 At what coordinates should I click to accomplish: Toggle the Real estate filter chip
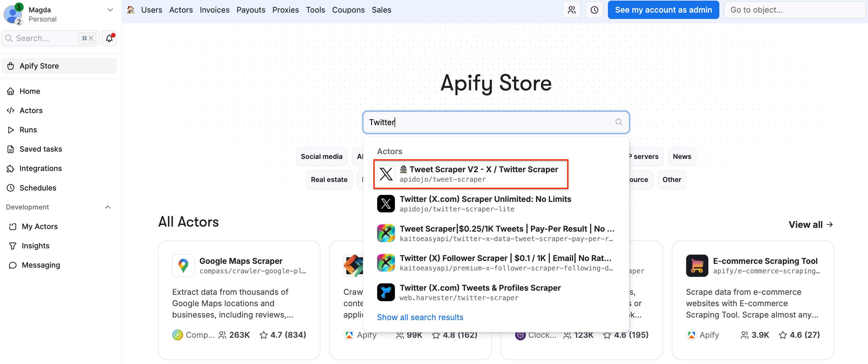tap(329, 179)
